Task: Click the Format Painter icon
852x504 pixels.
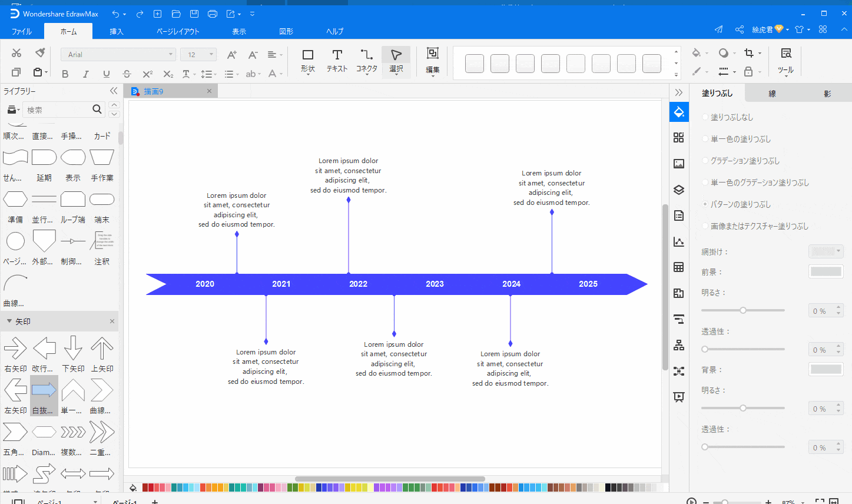Action: pos(40,53)
